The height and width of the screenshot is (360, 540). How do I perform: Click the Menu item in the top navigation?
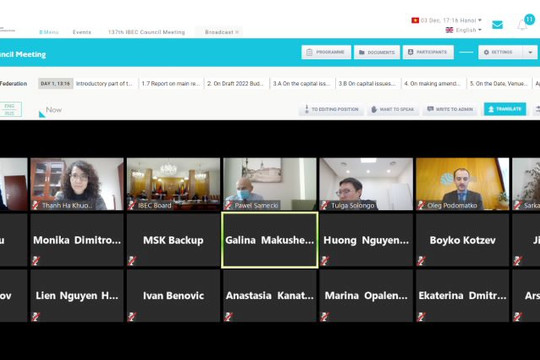[x=49, y=32]
